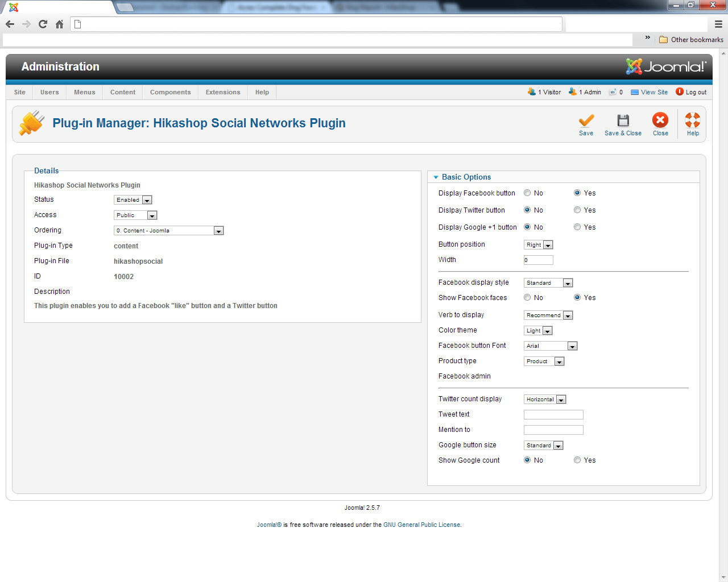Set Display Twitter button to Yes
728x582 pixels.
pos(577,210)
